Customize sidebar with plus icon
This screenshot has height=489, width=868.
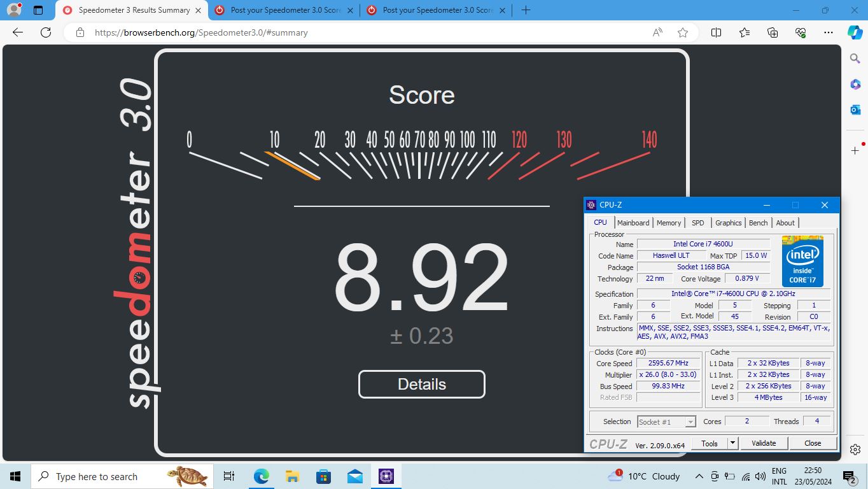[855, 150]
